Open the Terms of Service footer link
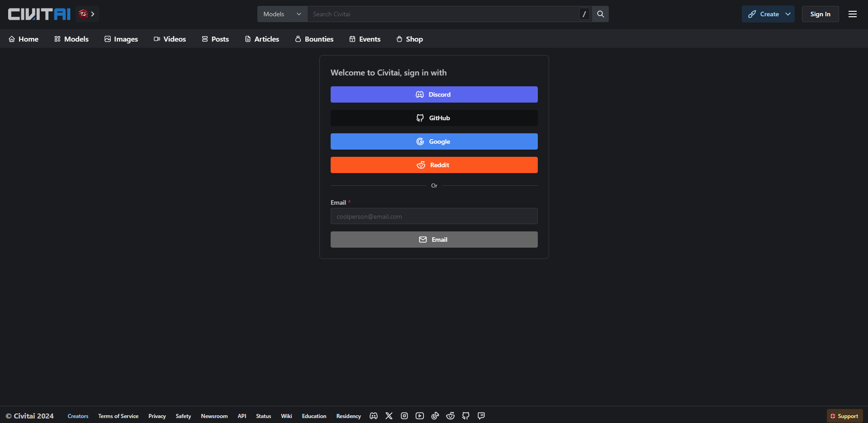 coord(118,416)
